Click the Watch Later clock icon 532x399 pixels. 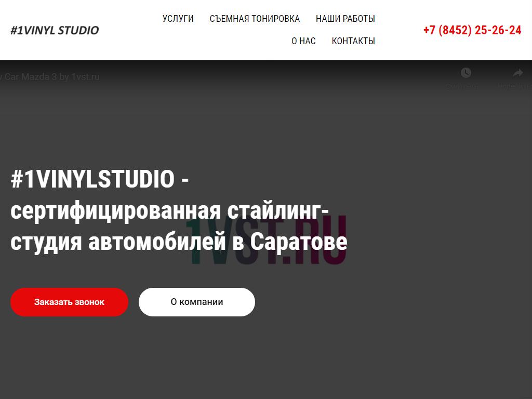466,73
